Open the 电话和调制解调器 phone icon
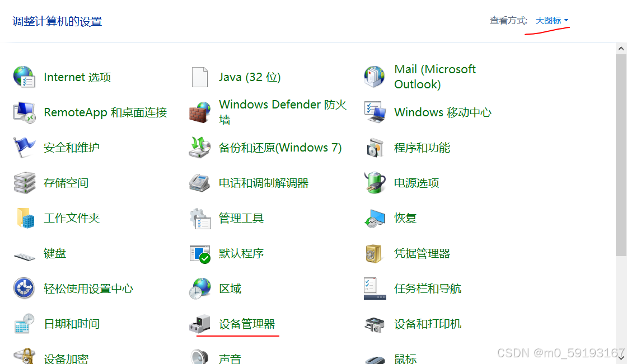This screenshot has width=627, height=364. (x=199, y=183)
